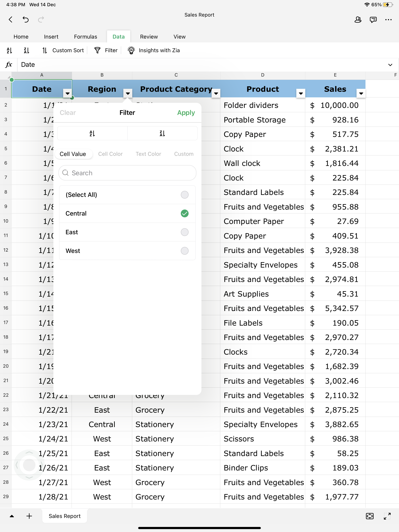Sort ascending using toolbar A-Z icon
This screenshot has width=399, height=532.
9,50
